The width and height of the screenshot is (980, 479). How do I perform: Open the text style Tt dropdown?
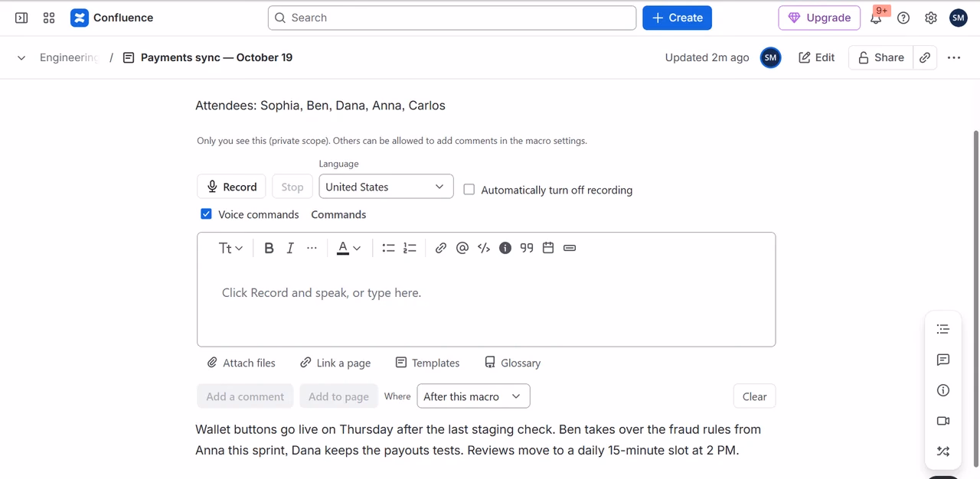230,248
